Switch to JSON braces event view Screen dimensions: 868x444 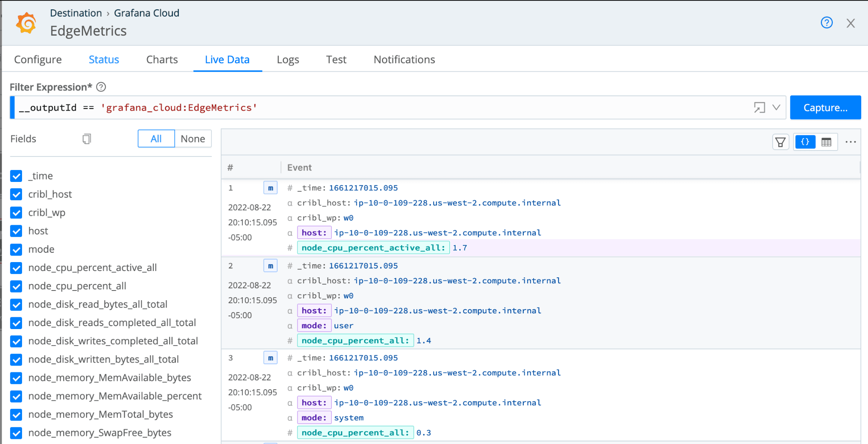point(805,142)
